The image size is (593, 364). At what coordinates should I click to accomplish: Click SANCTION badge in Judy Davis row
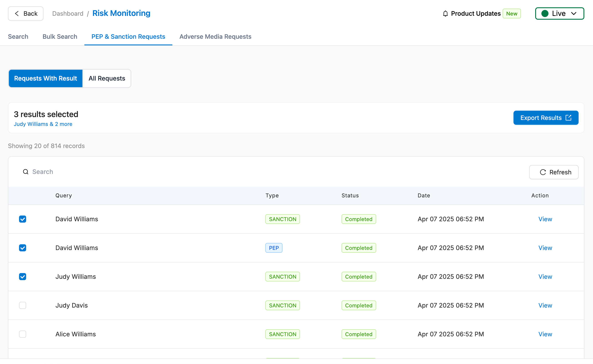(283, 305)
